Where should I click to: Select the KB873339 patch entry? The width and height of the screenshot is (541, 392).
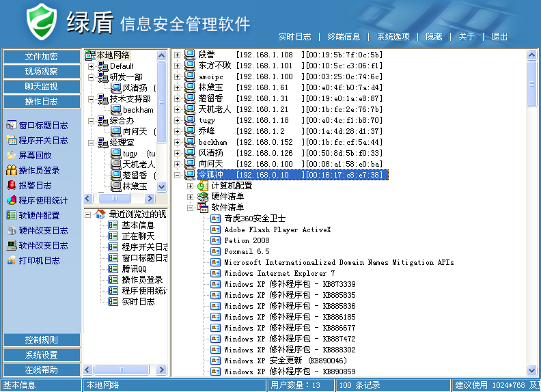[x=290, y=284]
